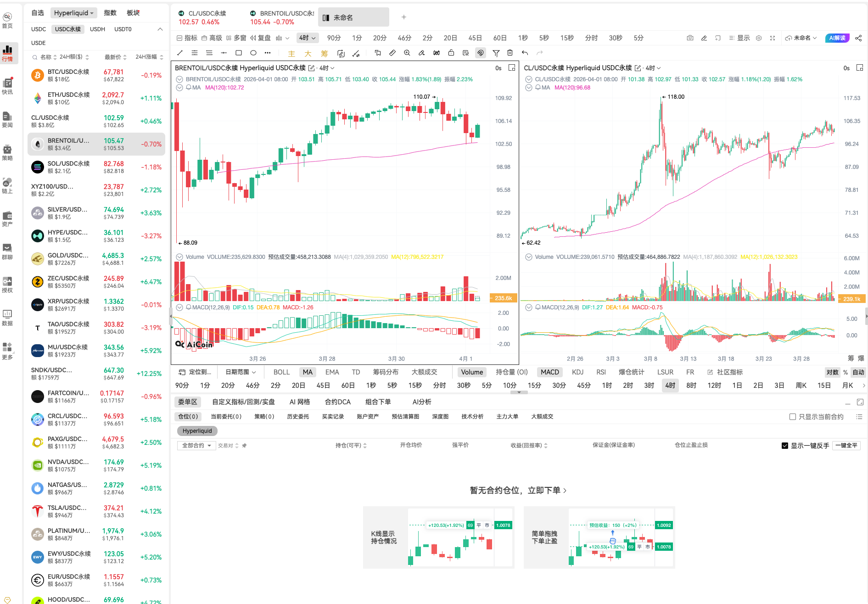Select the zoom-in magnifier tool
Image resolution: width=868 pixels, height=604 pixels.
click(407, 53)
